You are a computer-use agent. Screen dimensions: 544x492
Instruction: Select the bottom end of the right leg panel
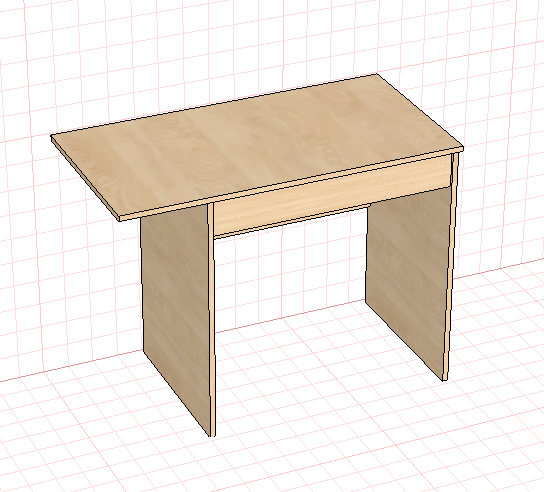pos(444,378)
